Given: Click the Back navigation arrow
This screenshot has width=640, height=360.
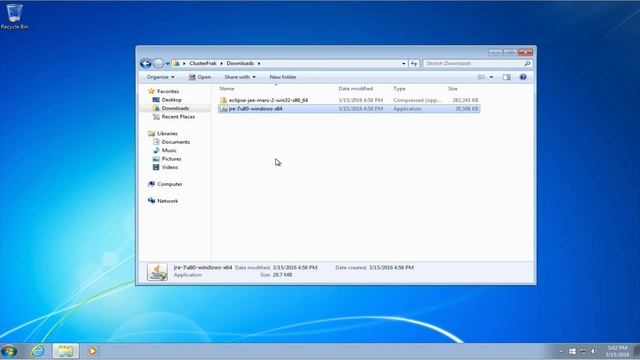Looking at the screenshot, I should pos(146,63).
